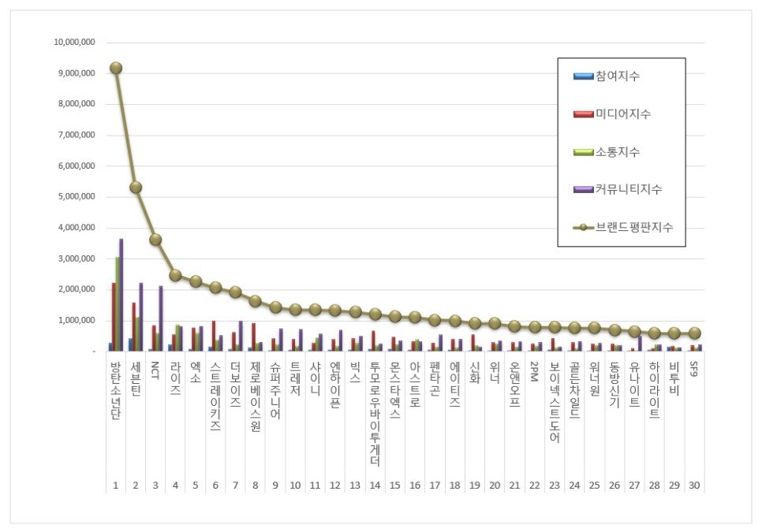The image size is (762, 532).
Task: Select the 브랜드평판지수 legend label
Action: click(x=634, y=227)
